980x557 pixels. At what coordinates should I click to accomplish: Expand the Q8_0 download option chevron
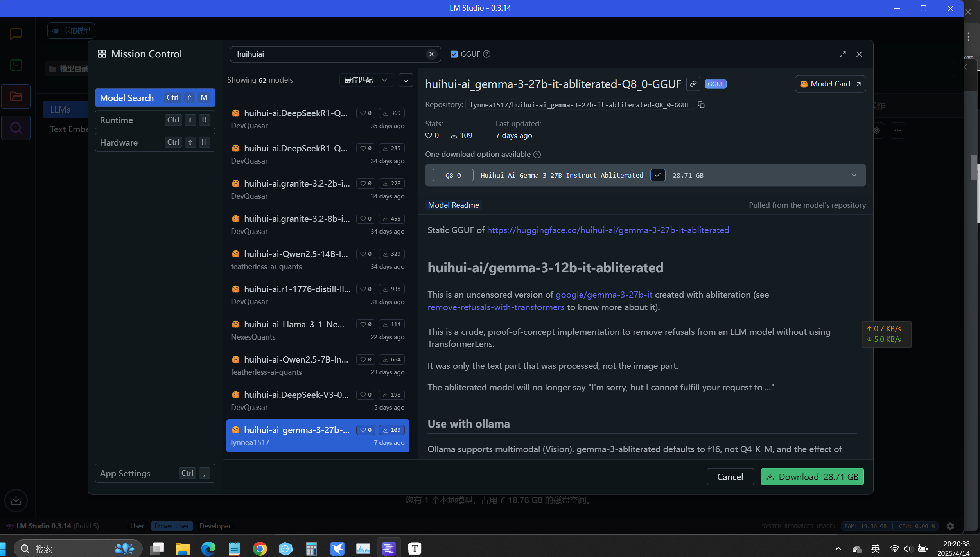854,175
